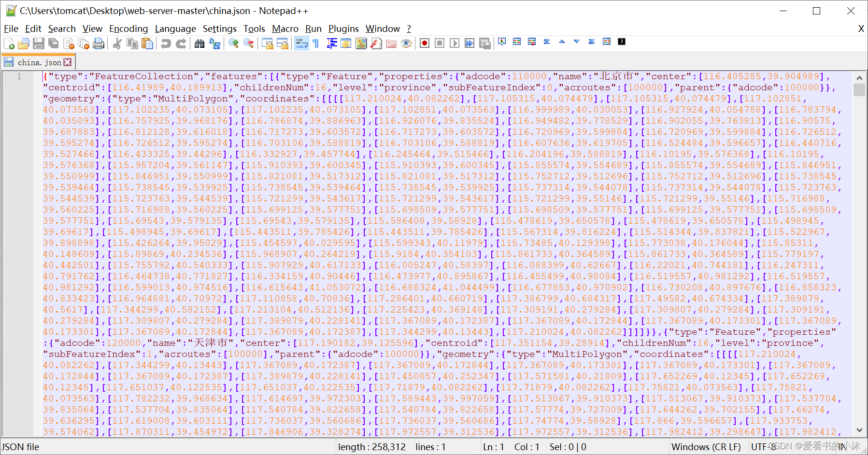Click the Open file toolbar icon
This screenshot has height=455, width=868.
pos(24,43)
